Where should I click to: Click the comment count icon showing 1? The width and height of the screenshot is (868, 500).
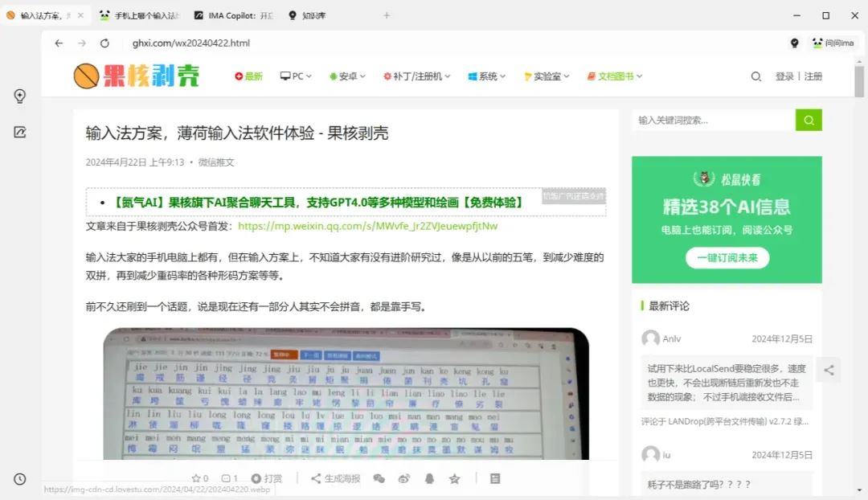coord(228,478)
